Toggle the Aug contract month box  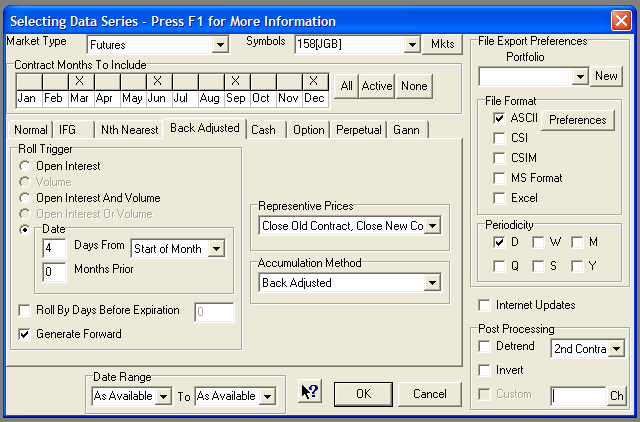coord(211,82)
